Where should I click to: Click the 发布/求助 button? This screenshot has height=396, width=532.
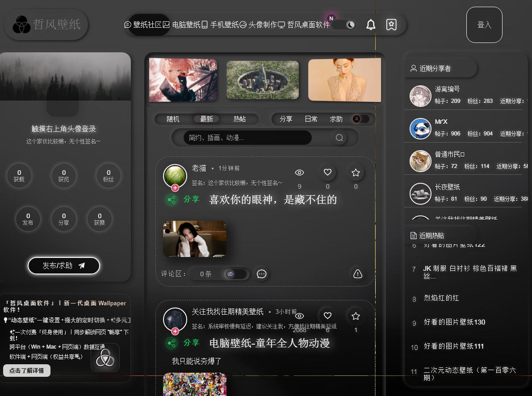tap(64, 265)
